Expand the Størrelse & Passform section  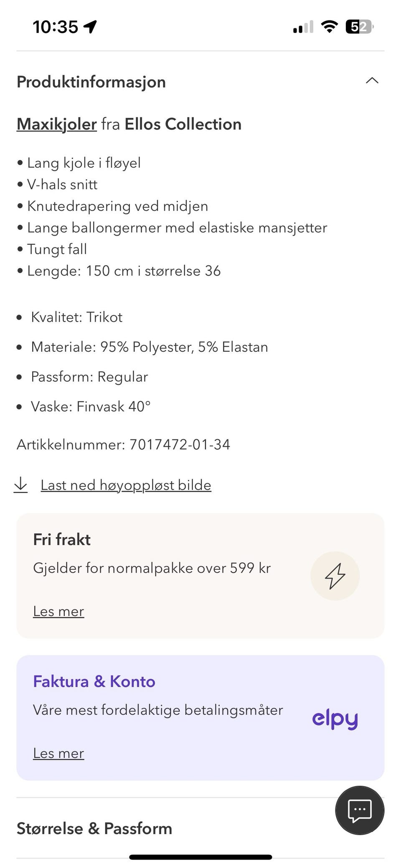coord(93,828)
